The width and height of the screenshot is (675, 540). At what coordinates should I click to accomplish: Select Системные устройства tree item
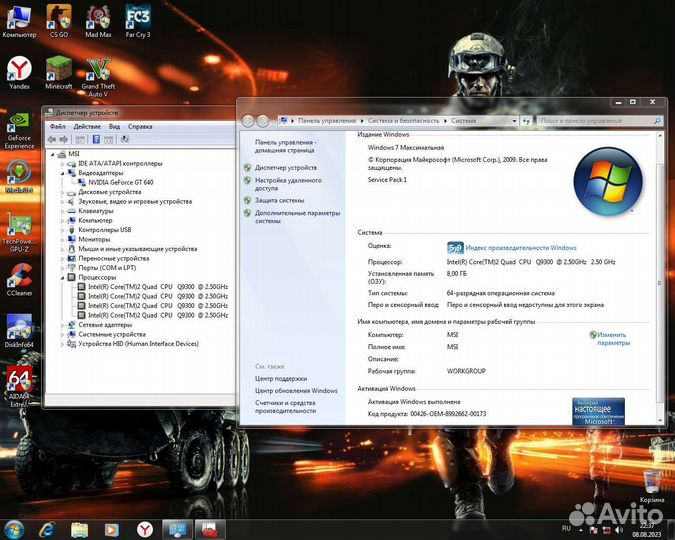[x=112, y=334]
